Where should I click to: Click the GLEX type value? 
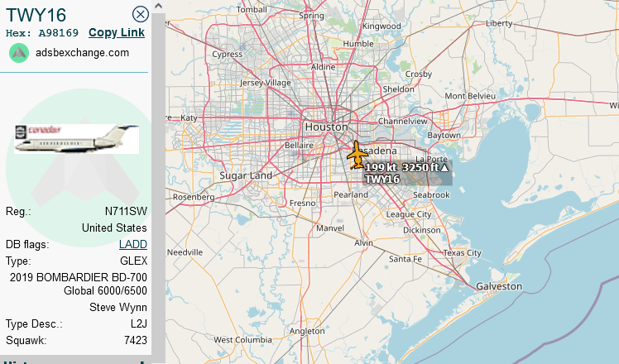click(x=134, y=261)
